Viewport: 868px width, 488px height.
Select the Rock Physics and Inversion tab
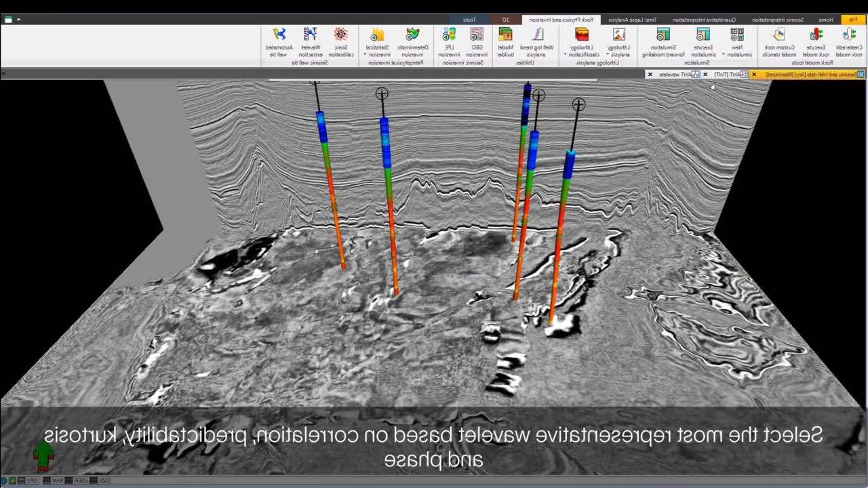(x=560, y=20)
